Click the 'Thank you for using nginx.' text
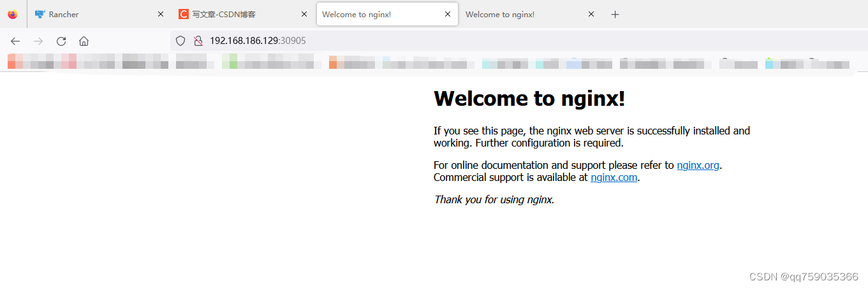This screenshot has height=288, width=868. click(494, 199)
